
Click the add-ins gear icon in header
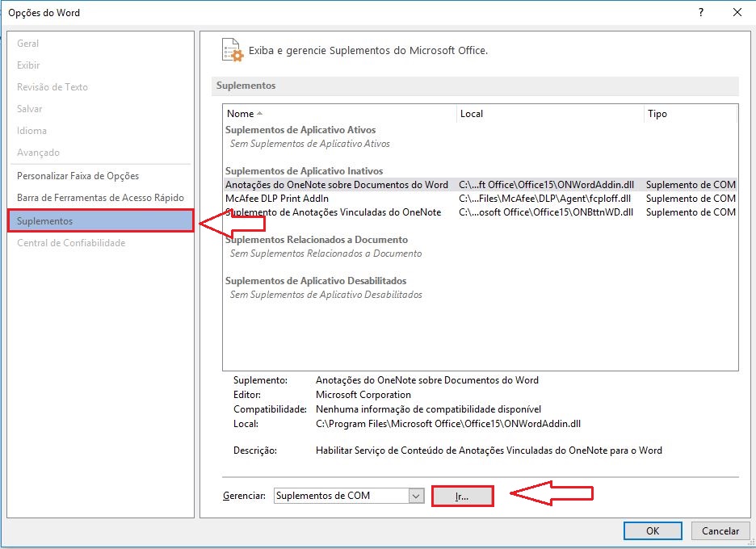(233, 49)
